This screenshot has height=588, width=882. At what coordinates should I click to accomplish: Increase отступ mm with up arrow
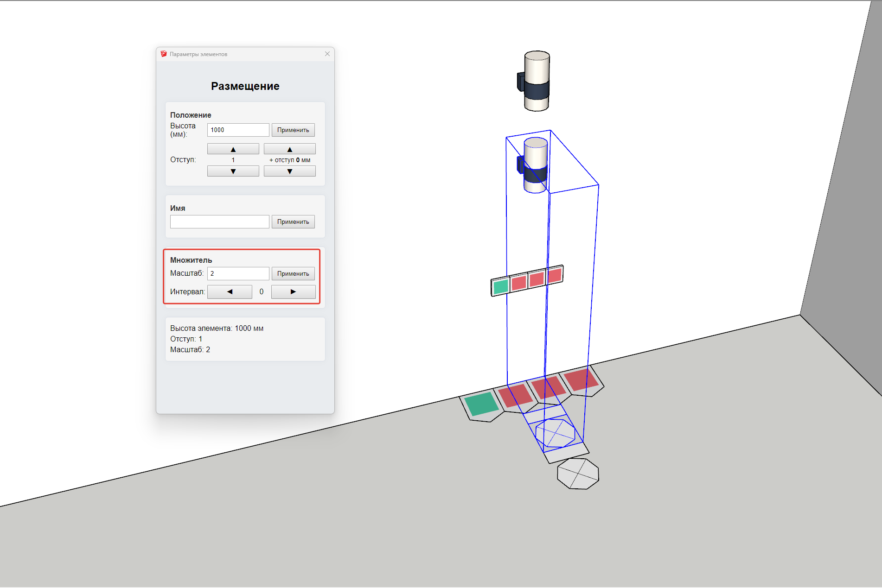tap(289, 149)
